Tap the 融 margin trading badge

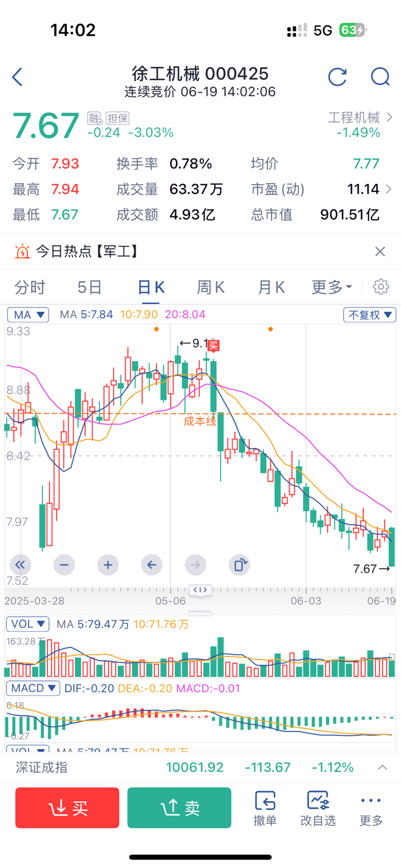click(94, 118)
